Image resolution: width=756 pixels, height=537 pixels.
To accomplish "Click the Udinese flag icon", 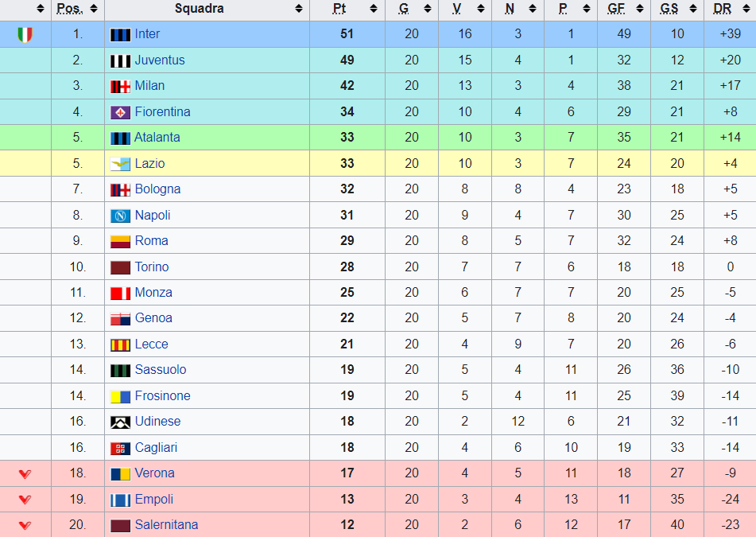I will pos(120,422).
